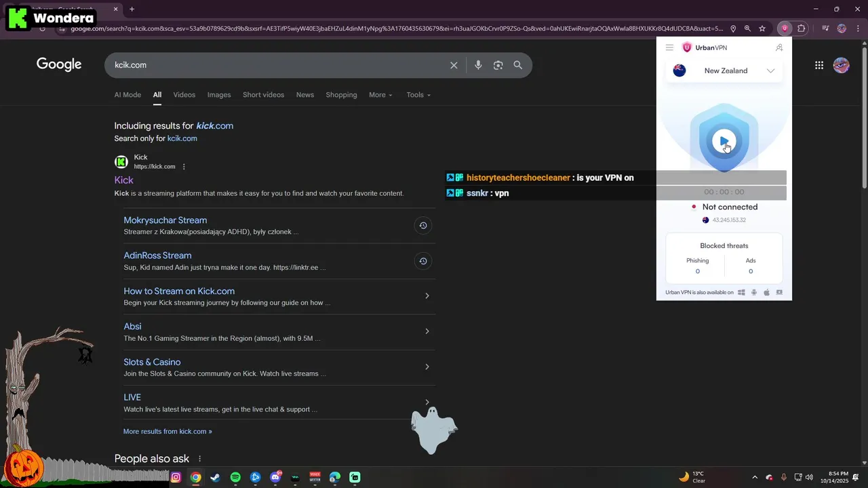Viewport: 868px width, 488px height.
Task: Open How to Stream on Kick.com
Action: pyautogui.click(x=179, y=291)
